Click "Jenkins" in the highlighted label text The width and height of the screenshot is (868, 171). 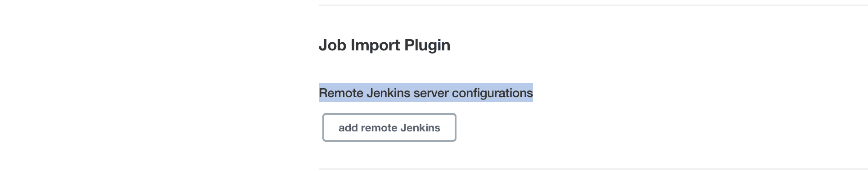pos(389,93)
